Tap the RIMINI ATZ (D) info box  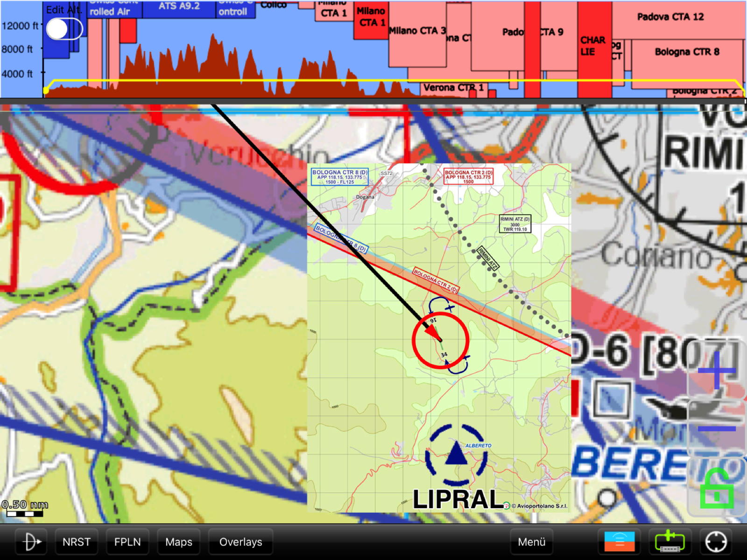click(515, 224)
